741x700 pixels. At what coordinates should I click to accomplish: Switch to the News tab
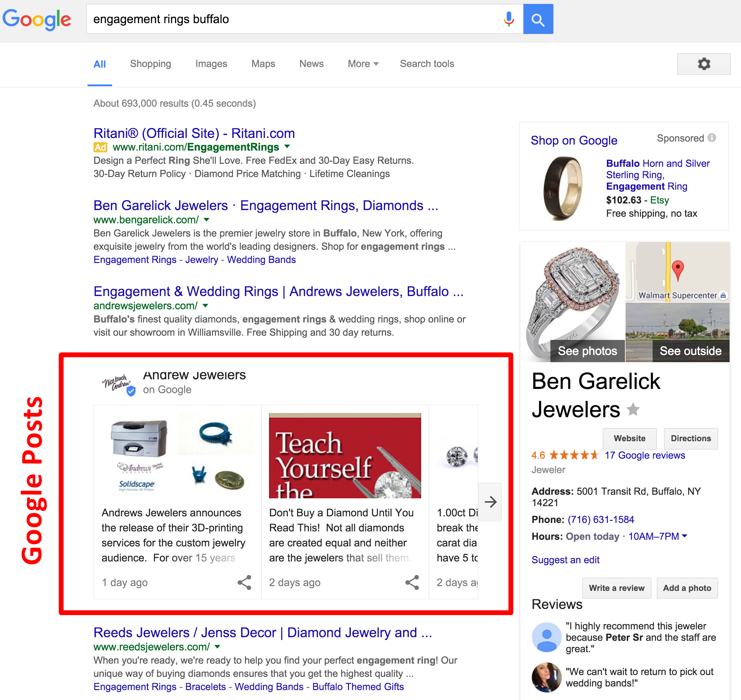tap(311, 64)
